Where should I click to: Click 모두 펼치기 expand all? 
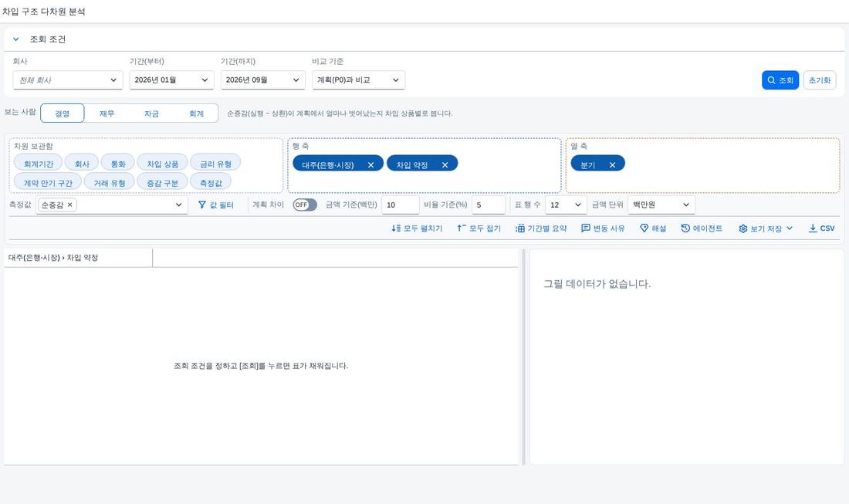point(417,228)
